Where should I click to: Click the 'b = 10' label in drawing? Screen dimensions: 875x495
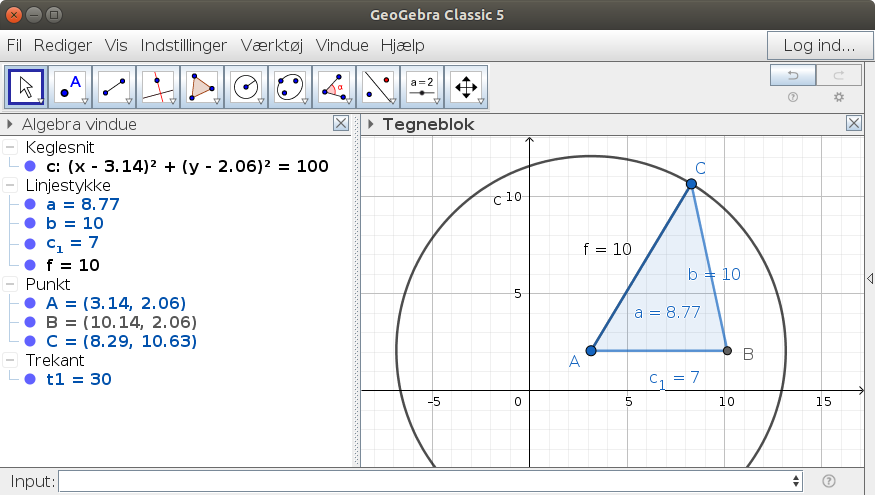[714, 274]
